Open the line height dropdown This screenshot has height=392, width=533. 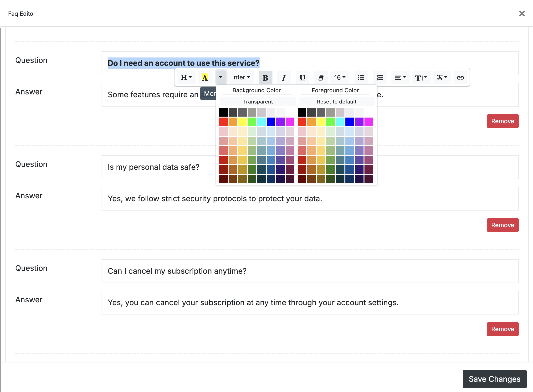pos(421,78)
